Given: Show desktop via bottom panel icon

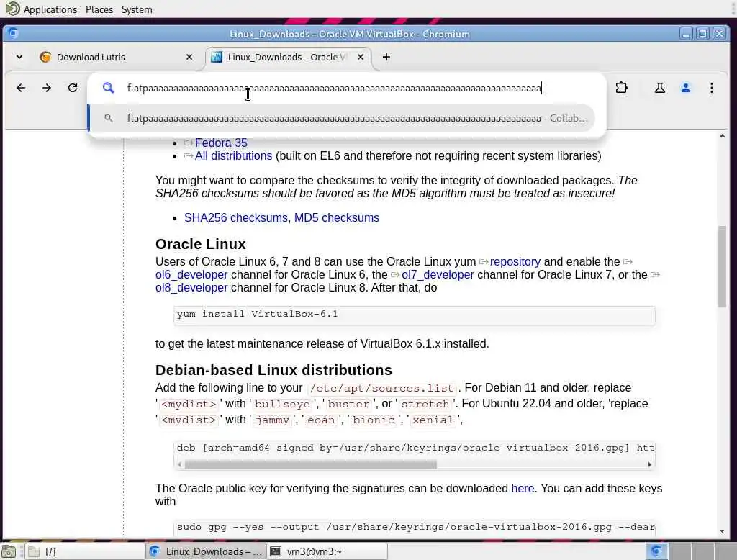Looking at the screenshot, I should pyautogui.click(x=9, y=551).
